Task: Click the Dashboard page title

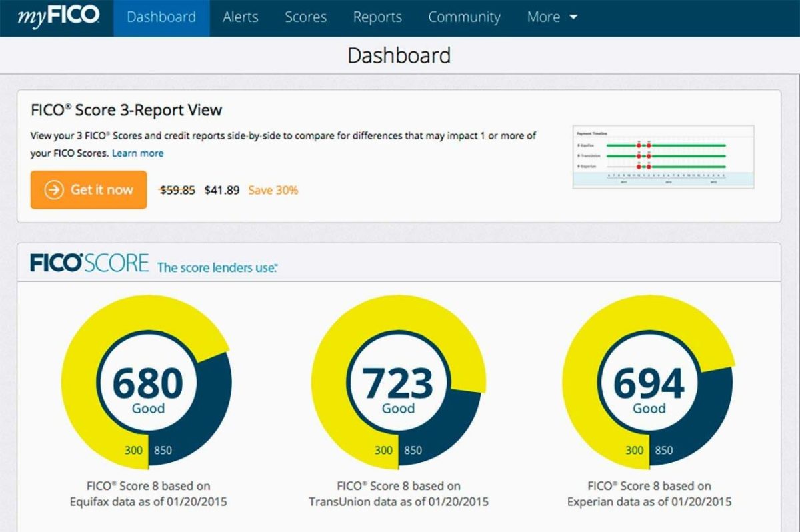Action: click(x=399, y=55)
